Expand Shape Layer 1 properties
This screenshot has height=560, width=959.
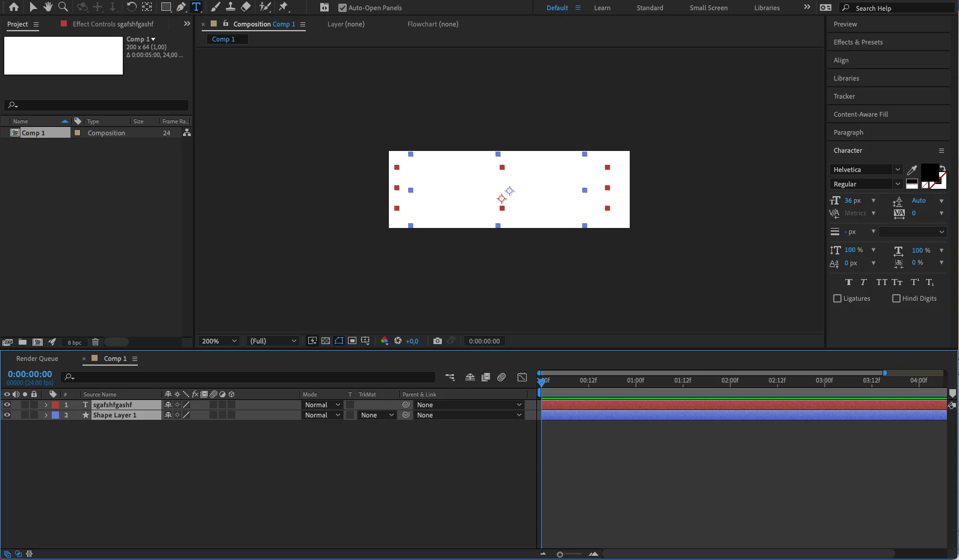(x=46, y=415)
